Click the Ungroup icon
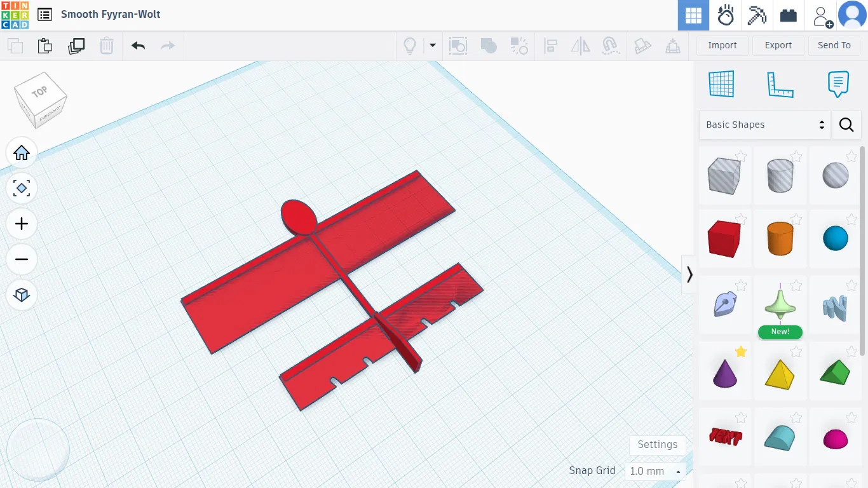868x488 pixels. 519,46
